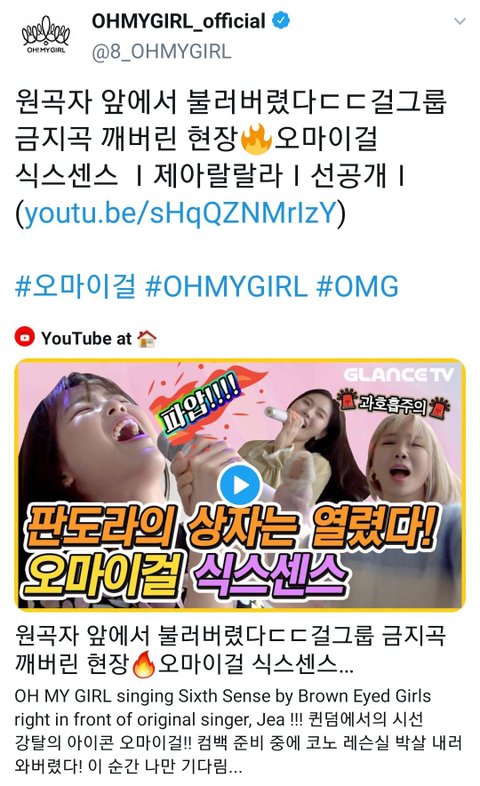Open the video card title text
The width and height of the screenshot is (480, 786).
point(230,649)
